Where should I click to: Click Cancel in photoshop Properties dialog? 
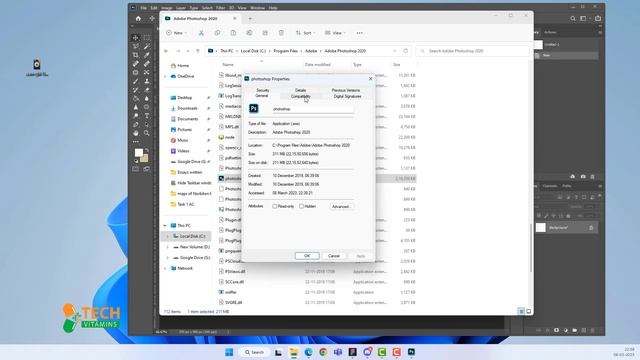(x=334, y=256)
